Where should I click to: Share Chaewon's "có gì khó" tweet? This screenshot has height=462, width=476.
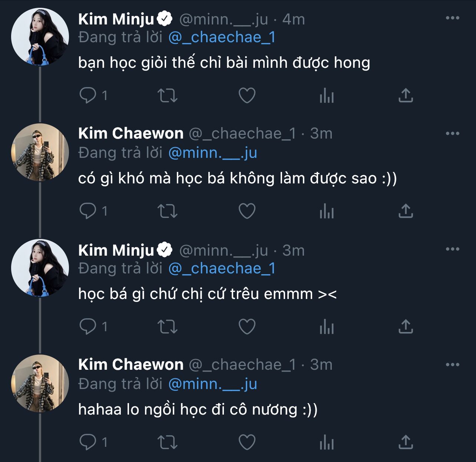(x=406, y=211)
